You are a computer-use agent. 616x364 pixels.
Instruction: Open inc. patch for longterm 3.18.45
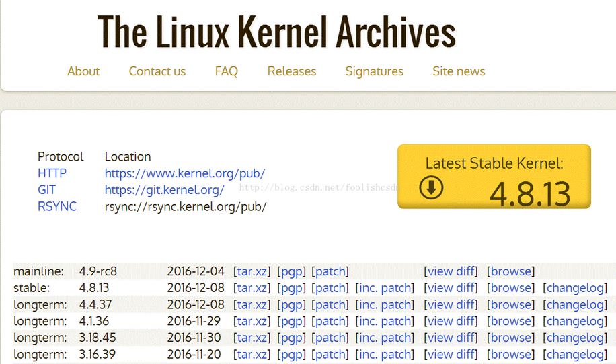click(x=385, y=338)
